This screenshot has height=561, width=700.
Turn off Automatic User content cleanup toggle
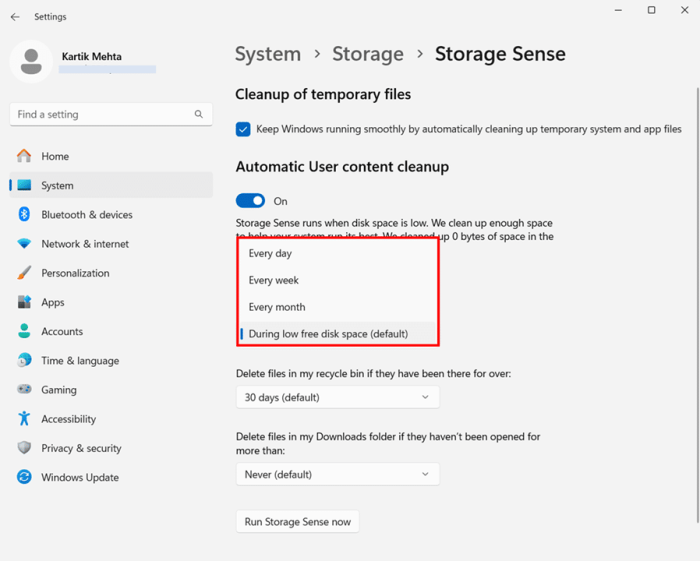(x=250, y=201)
